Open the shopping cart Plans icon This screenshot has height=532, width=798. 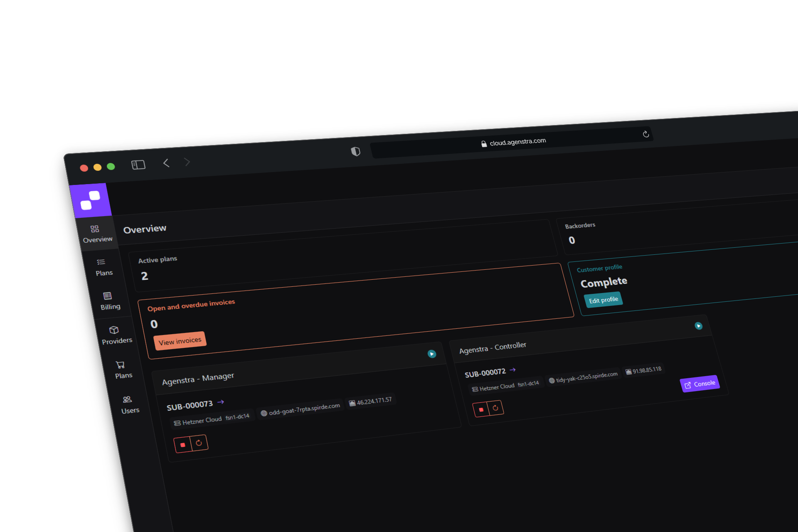click(x=121, y=364)
